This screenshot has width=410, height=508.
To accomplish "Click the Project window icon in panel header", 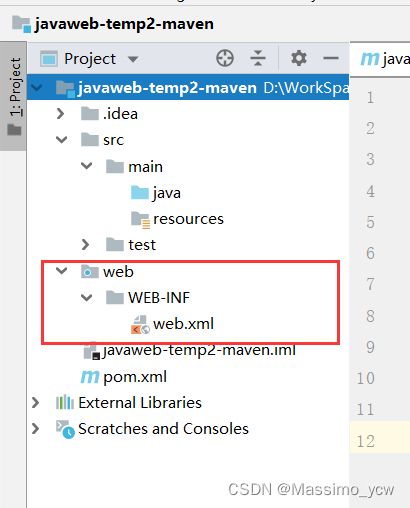I will pyautogui.click(x=49, y=59).
